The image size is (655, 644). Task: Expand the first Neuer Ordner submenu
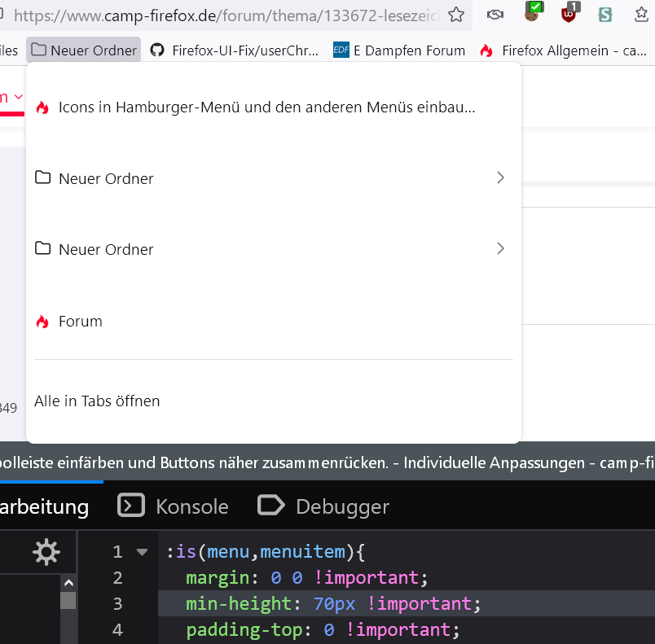273,178
